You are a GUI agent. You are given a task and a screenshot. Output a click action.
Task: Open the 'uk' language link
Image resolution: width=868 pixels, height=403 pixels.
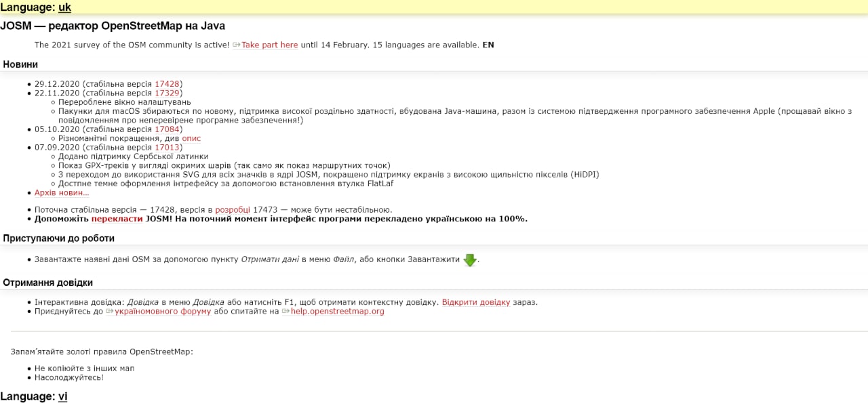(x=64, y=7)
